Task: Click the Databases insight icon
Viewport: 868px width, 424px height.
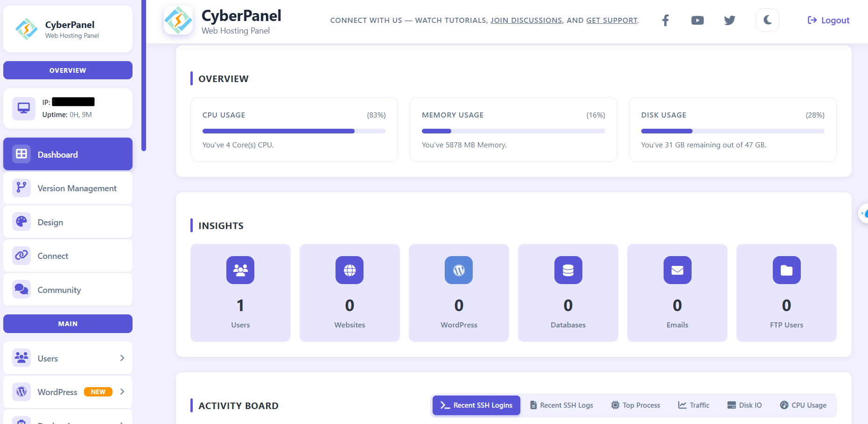Action: point(568,270)
